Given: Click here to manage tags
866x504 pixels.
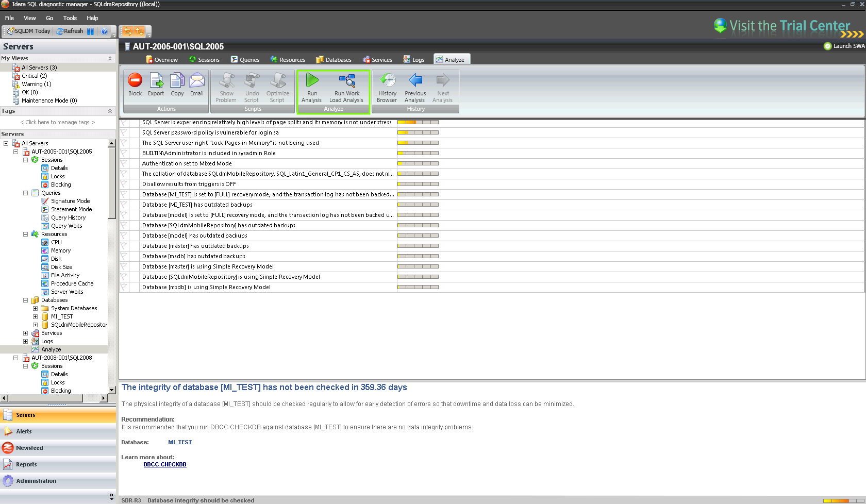Looking at the screenshot, I should point(58,122).
